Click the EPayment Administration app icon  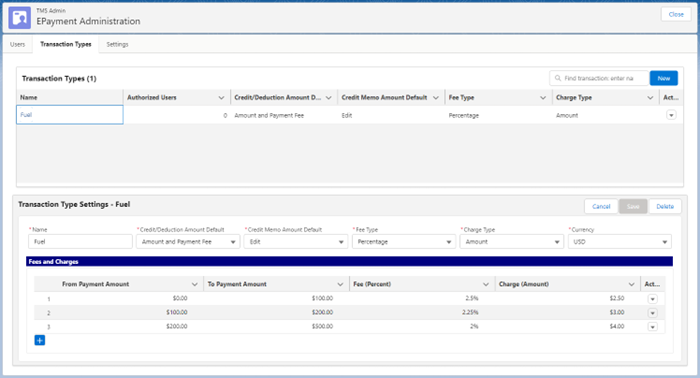(x=20, y=18)
